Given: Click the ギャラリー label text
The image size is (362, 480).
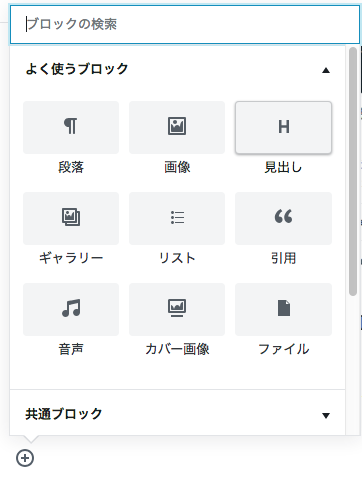Looking at the screenshot, I should (x=71, y=258).
